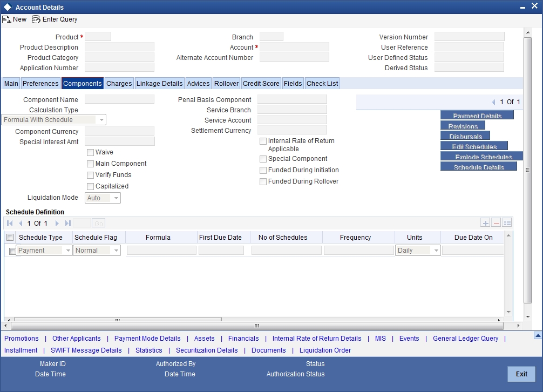Tick the Waive checkbox

click(90, 152)
